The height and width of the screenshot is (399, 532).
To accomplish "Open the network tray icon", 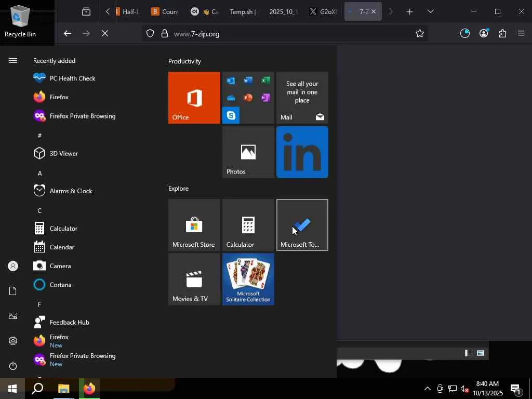I will pyautogui.click(x=453, y=389).
